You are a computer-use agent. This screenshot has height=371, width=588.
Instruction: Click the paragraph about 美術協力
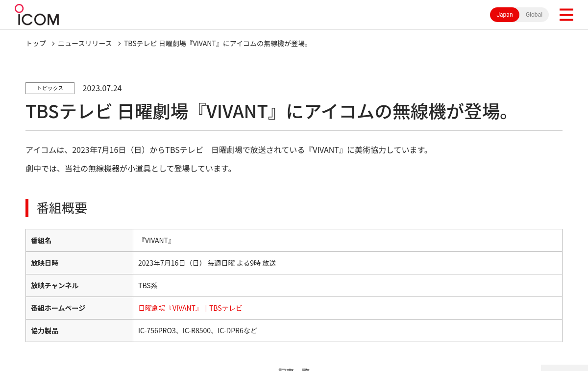click(228, 150)
